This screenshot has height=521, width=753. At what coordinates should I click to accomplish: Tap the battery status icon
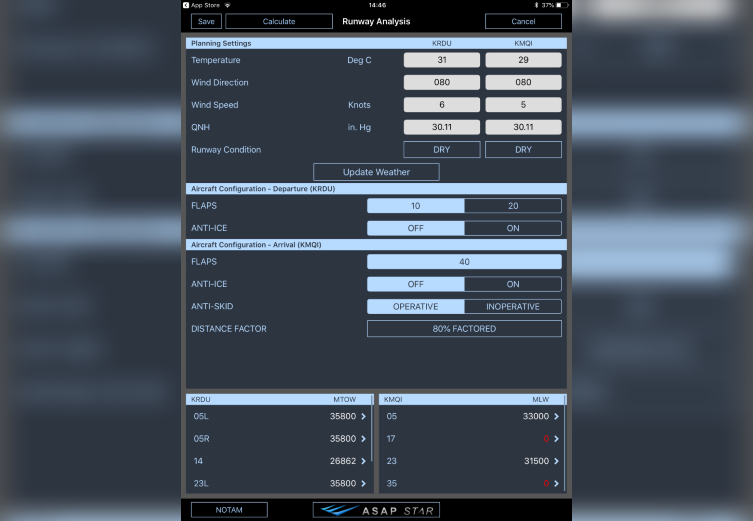pos(562,5)
